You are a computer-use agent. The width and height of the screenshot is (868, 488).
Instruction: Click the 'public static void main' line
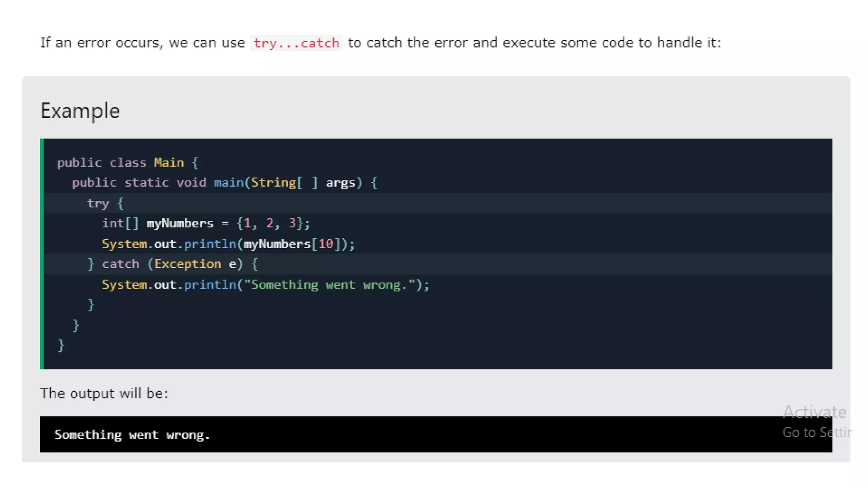[x=224, y=183]
